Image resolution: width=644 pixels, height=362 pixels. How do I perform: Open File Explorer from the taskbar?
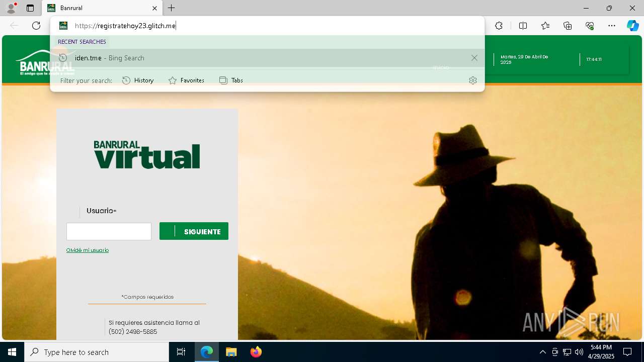[x=231, y=352]
